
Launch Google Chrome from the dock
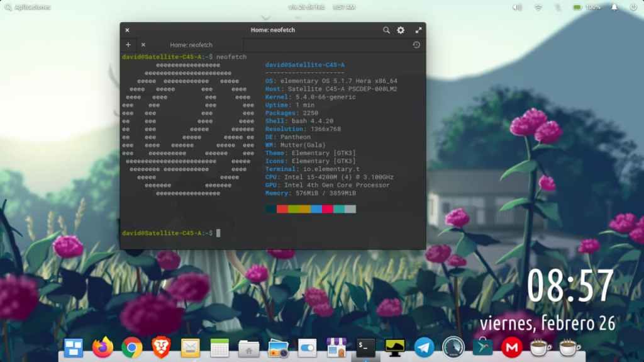pos(131,348)
